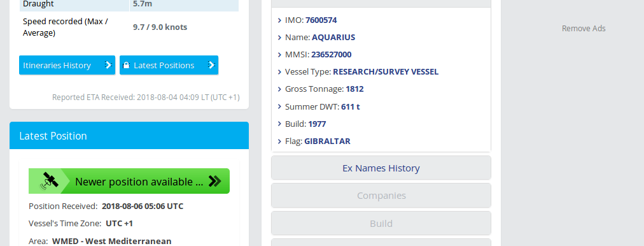Click the chevron next to Flag
Image resolution: width=644 pixels, height=246 pixels.
click(279, 141)
